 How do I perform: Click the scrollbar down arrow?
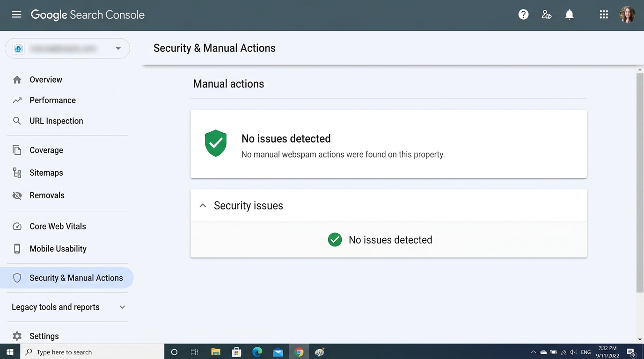[x=640, y=339]
